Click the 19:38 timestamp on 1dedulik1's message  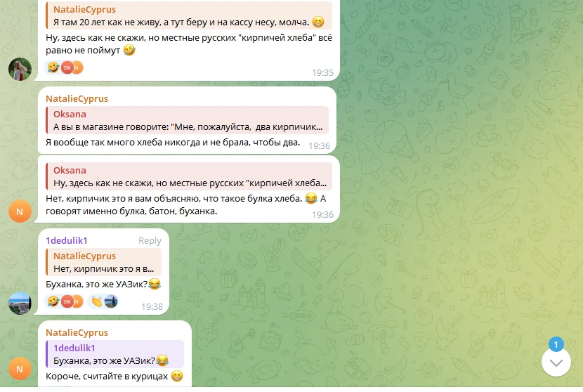(152, 307)
